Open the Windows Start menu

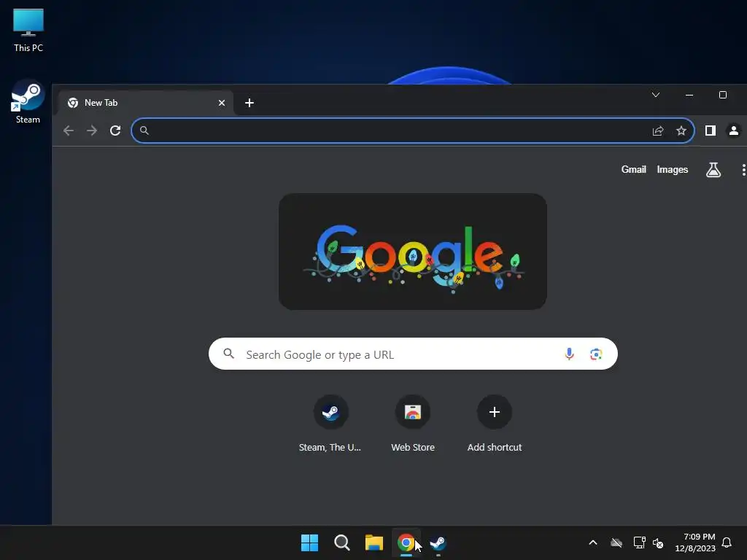(309, 542)
